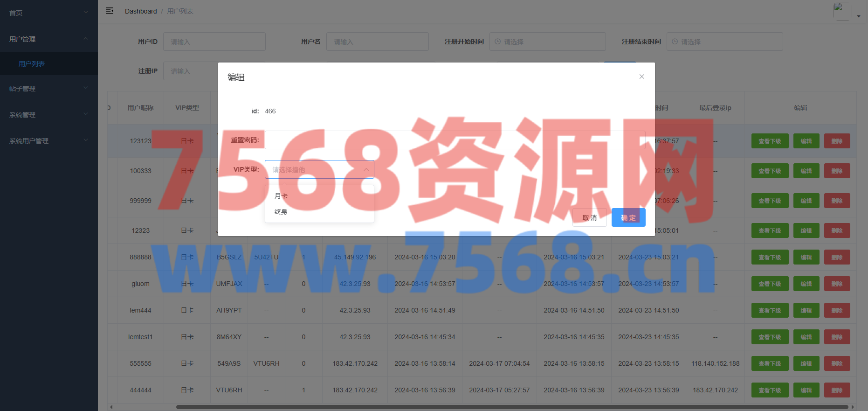868x411 pixels.
Task: Choose 终身 from the VIP type options
Action: [x=319, y=212]
